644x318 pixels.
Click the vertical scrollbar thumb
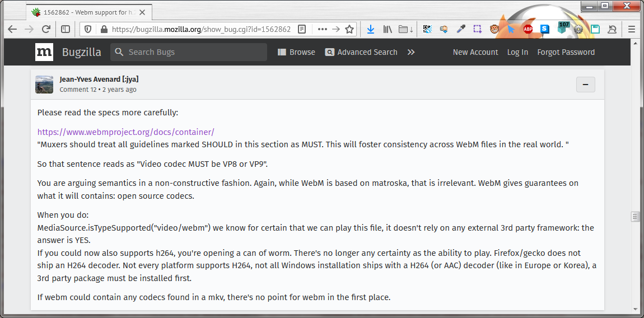pyautogui.click(x=636, y=217)
